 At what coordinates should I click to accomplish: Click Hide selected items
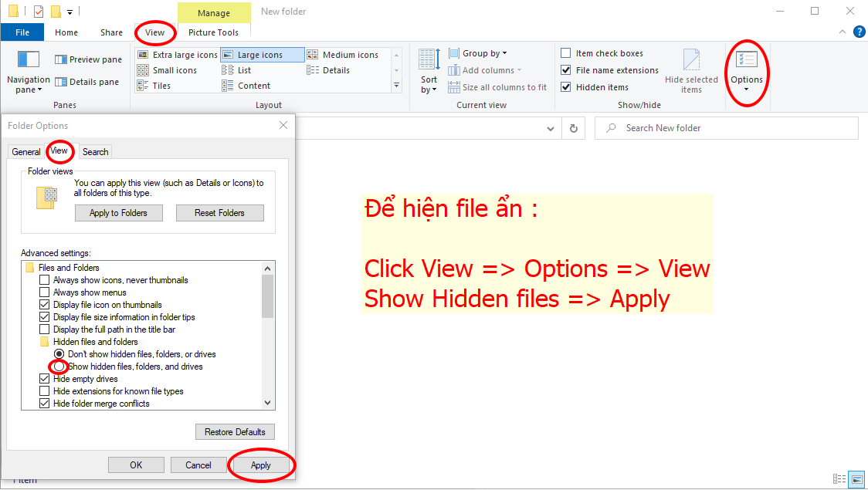(x=691, y=71)
